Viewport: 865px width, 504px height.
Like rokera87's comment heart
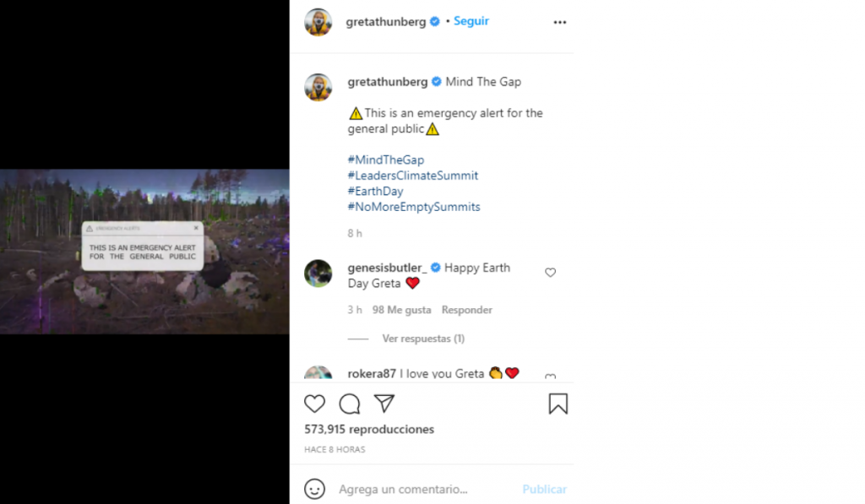point(550,377)
